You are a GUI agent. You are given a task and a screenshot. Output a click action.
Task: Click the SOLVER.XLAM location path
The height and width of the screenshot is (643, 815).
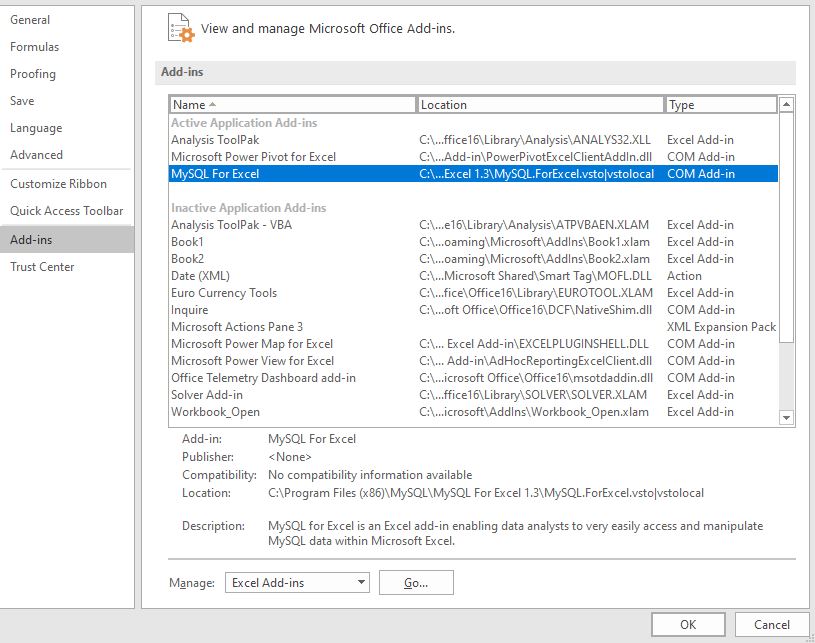pyautogui.click(x=533, y=395)
